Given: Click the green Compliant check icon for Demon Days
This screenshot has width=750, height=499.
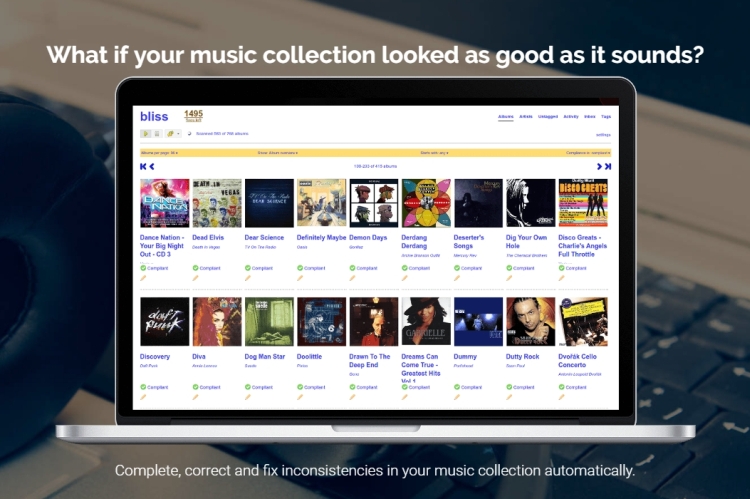Looking at the screenshot, I should point(353,268).
